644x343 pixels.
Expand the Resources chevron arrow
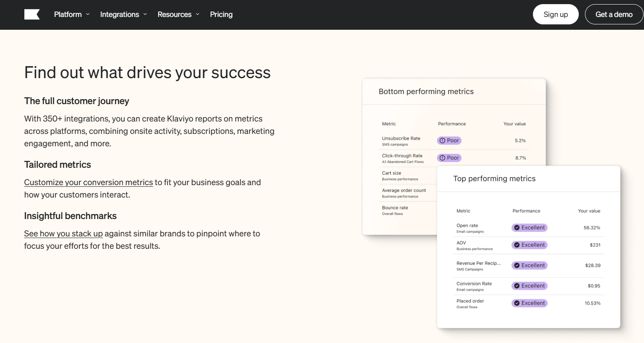[x=197, y=14]
